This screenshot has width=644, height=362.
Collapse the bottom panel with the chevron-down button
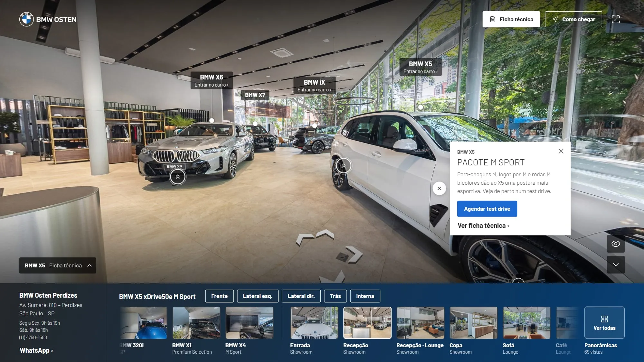click(x=616, y=265)
